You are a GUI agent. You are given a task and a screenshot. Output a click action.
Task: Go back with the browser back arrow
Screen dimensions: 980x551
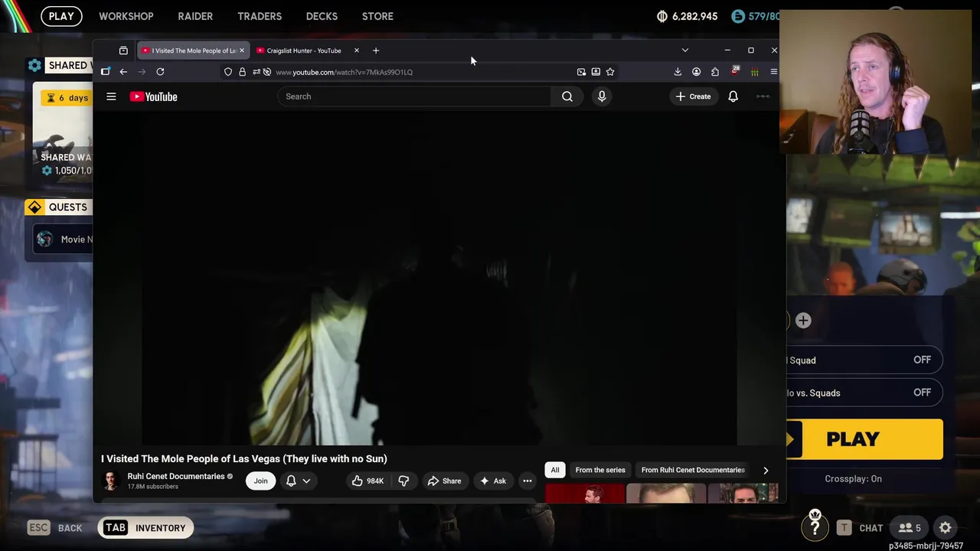tap(123, 72)
